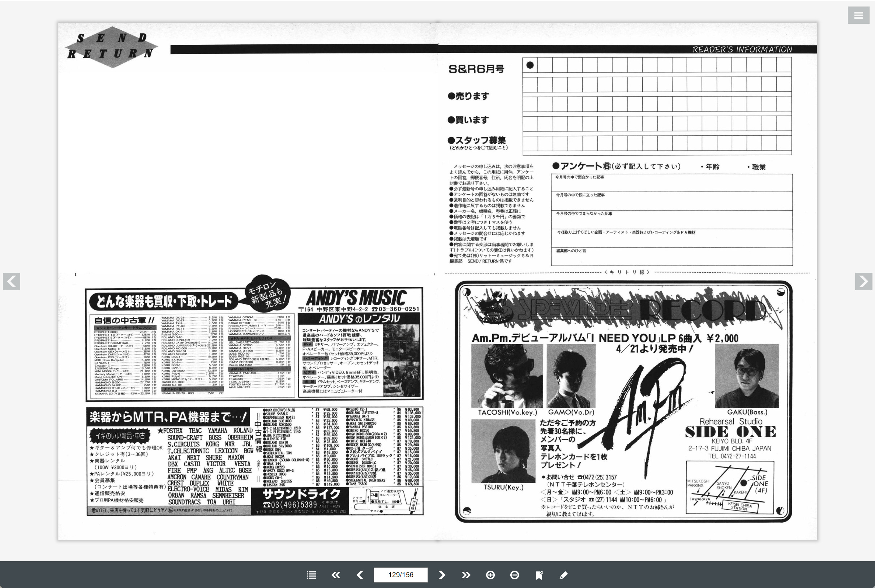Click the SEND RETURN logo
The image size is (875, 588).
111,47
